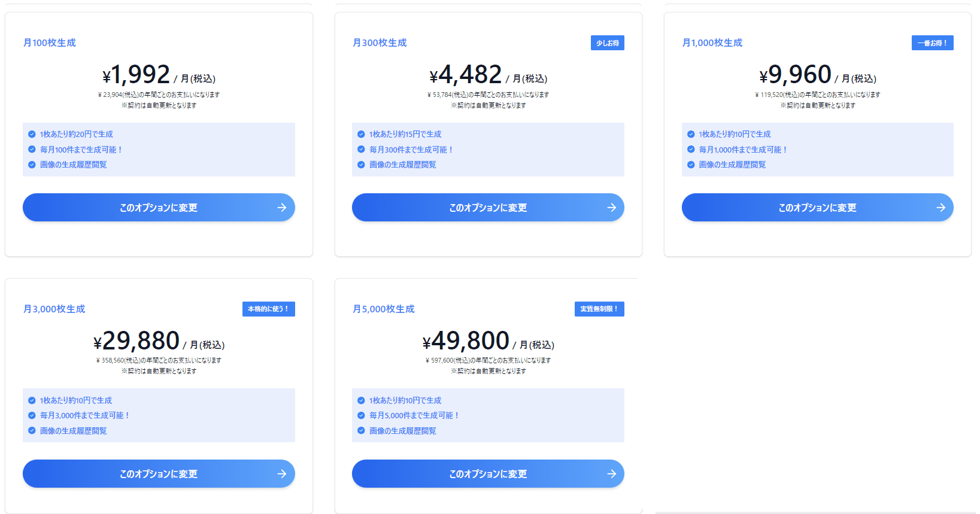Viewport: 980px width, 514px height.
Task: Click the ¥23,904 annual payment note
Action: point(159,95)
